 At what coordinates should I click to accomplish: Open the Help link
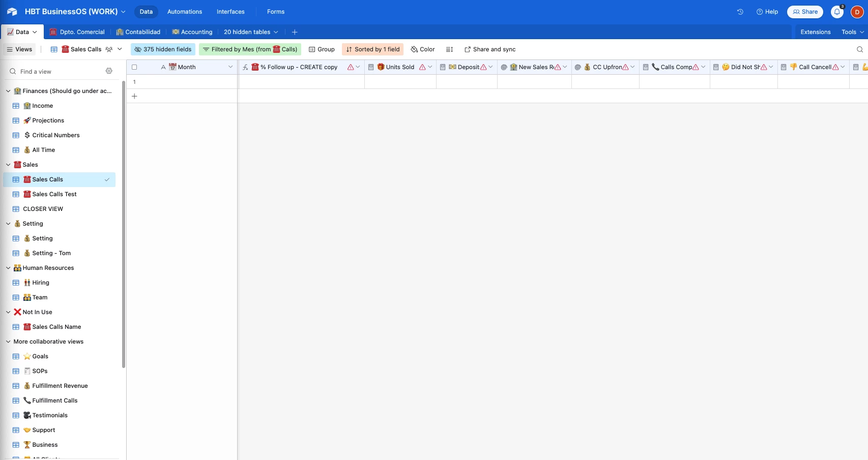tap(767, 12)
